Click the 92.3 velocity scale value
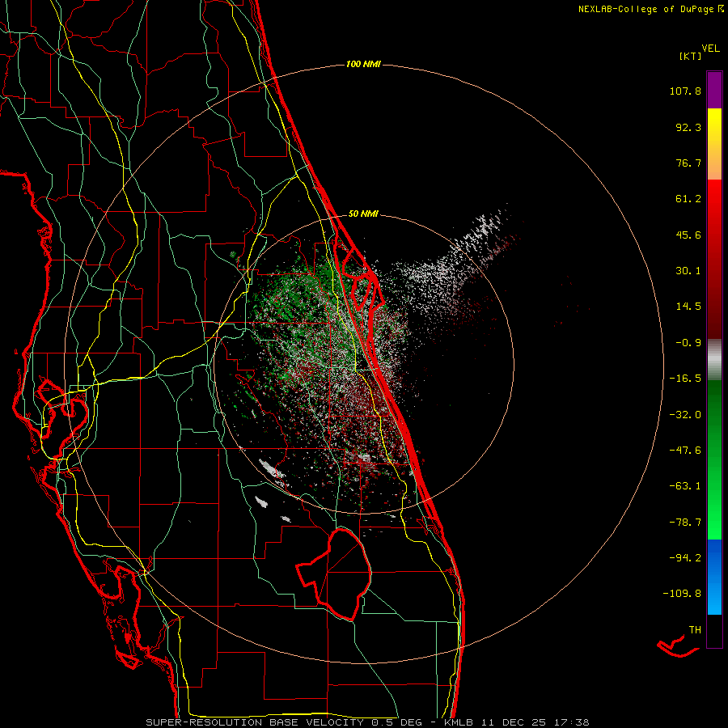Image resolution: width=728 pixels, height=728 pixels. click(688, 127)
